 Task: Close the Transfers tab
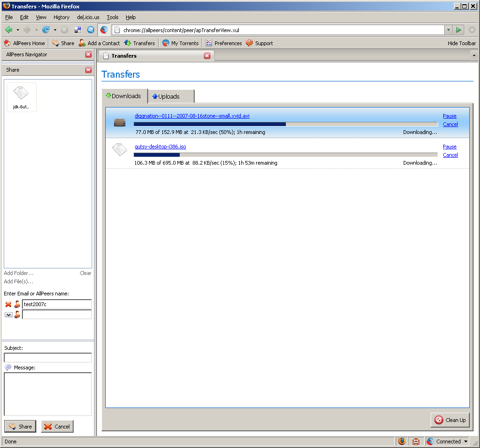coord(207,56)
